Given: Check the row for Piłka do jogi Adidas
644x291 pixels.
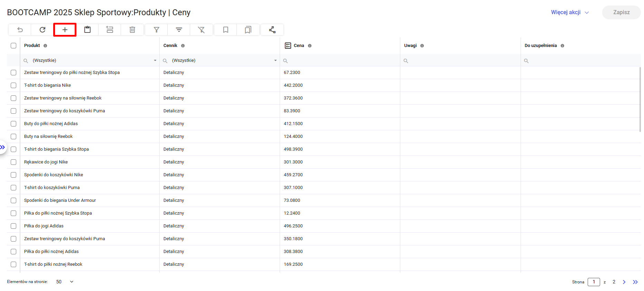Looking at the screenshot, I should 13,226.
